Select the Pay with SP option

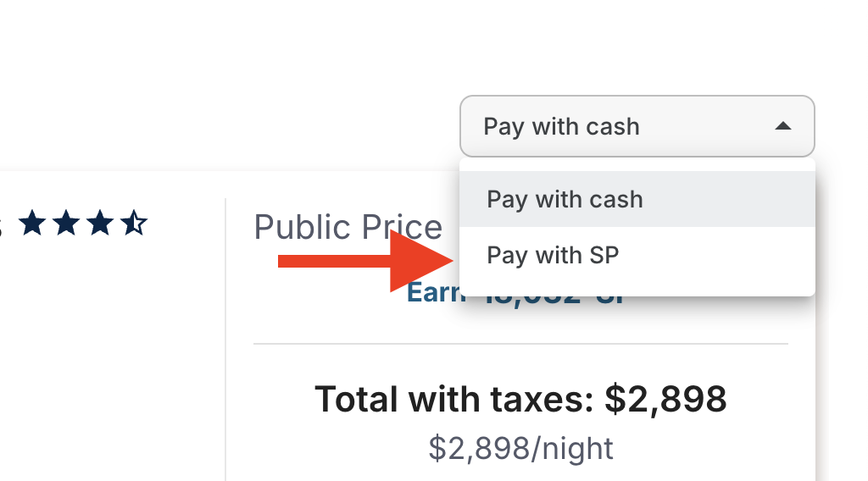click(x=637, y=255)
